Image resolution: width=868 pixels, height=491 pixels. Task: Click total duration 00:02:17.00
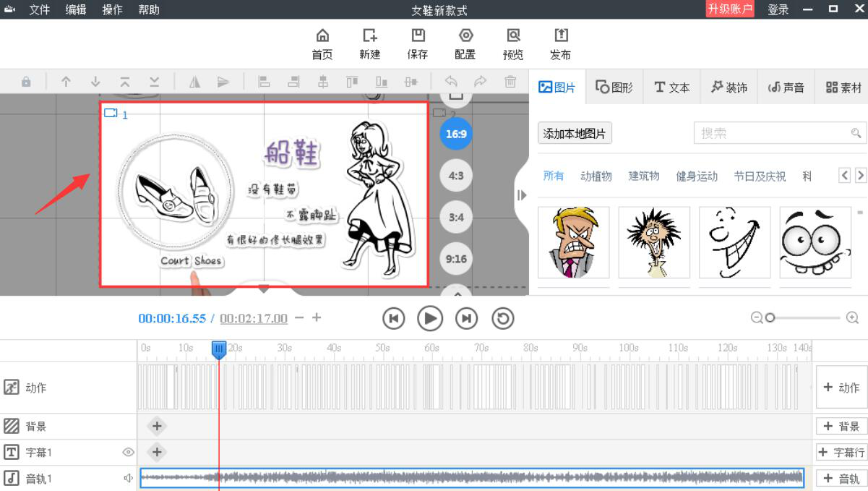[x=254, y=318]
